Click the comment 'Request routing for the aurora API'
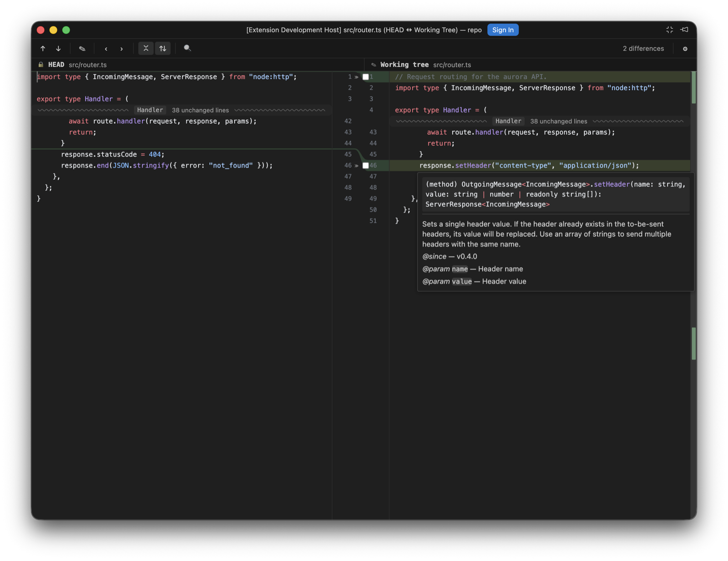 click(x=471, y=77)
